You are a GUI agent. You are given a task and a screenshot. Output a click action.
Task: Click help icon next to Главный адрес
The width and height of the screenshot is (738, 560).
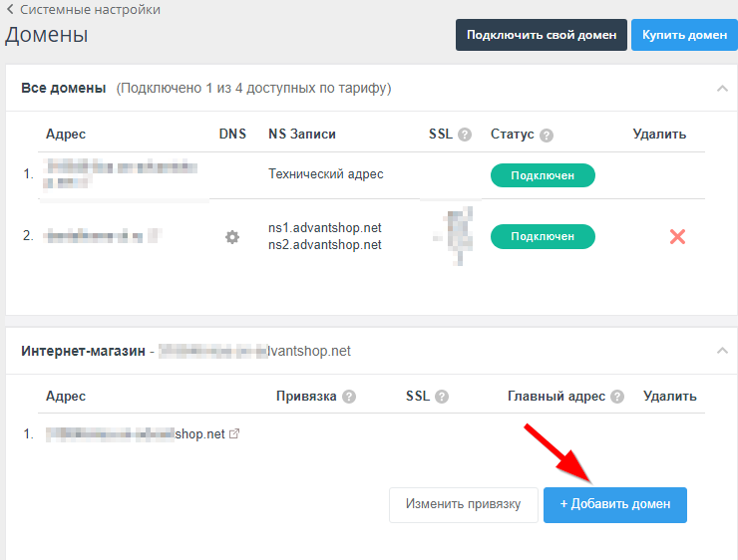click(x=618, y=397)
